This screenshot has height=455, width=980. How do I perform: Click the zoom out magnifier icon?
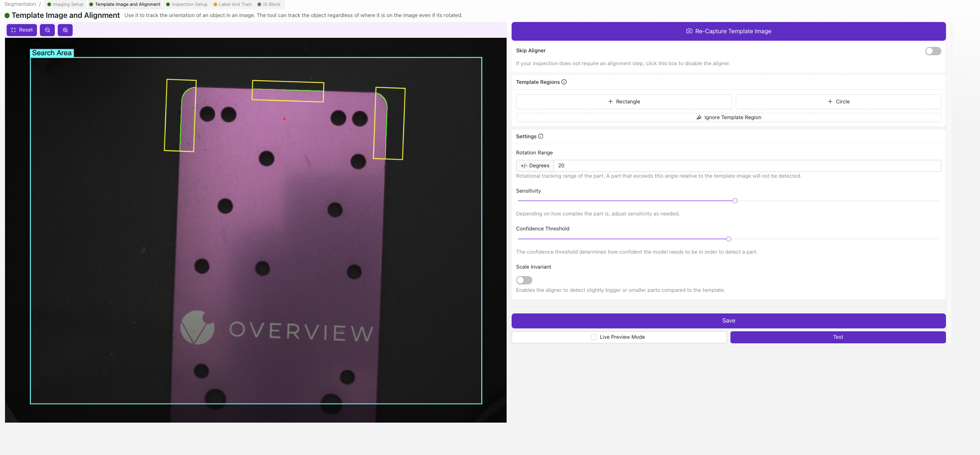click(47, 30)
